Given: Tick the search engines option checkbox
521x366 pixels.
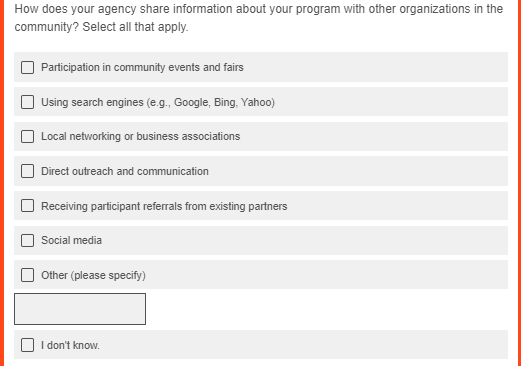Looking at the screenshot, I should pyautogui.click(x=27, y=102).
